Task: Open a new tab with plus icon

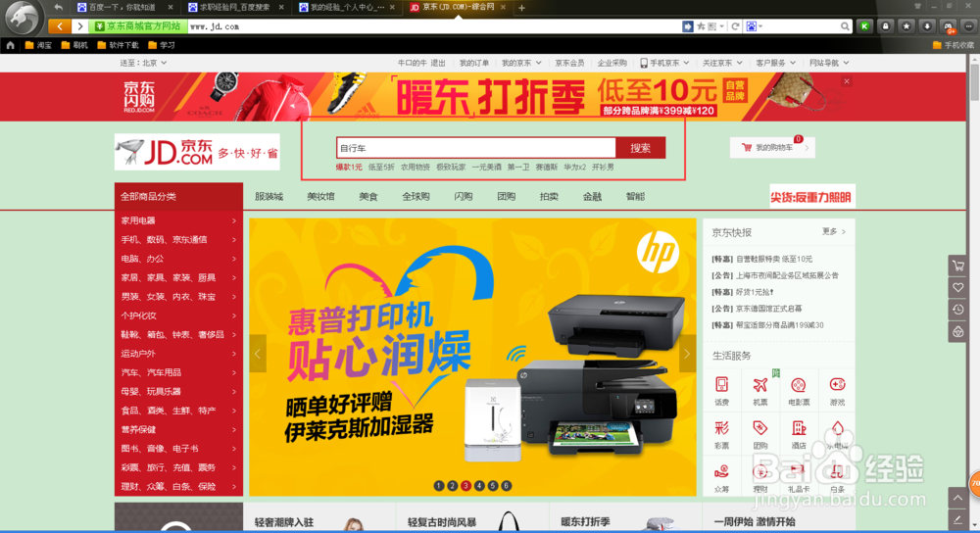Action: (522, 8)
